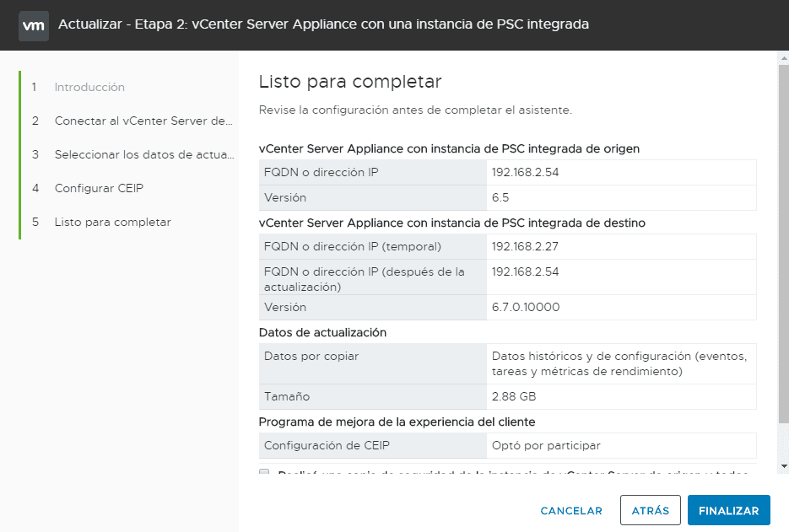Click the scrollbar up arrow

pos(783,56)
